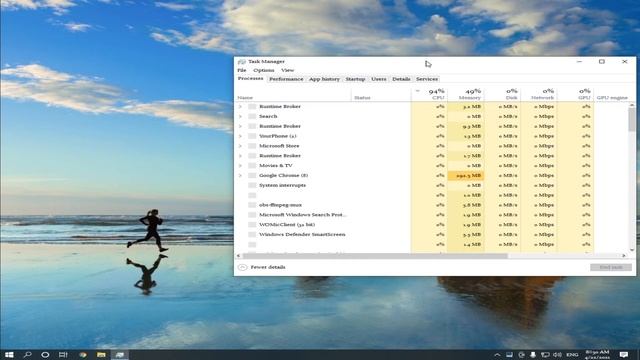
Task: Click the Microsoft Store process icon
Action: click(252, 146)
